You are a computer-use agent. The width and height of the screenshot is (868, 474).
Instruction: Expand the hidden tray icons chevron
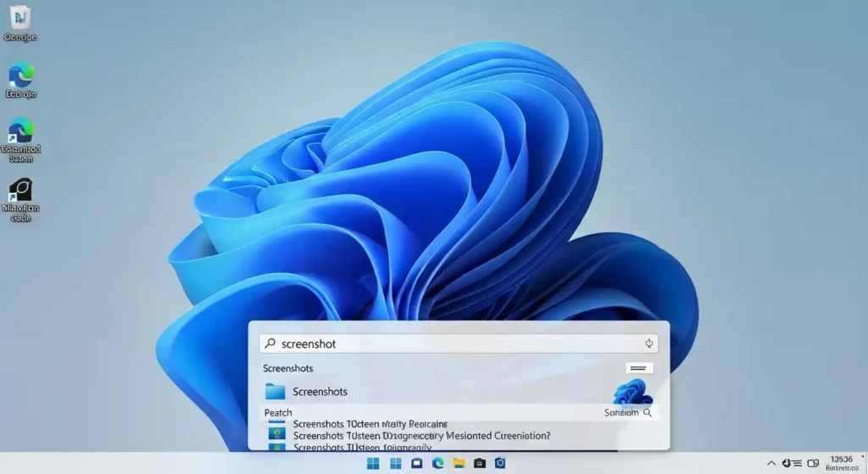click(771, 463)
